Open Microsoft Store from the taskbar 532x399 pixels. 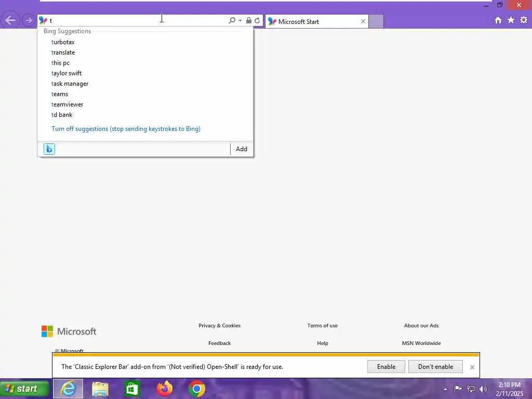pos(132,389)
